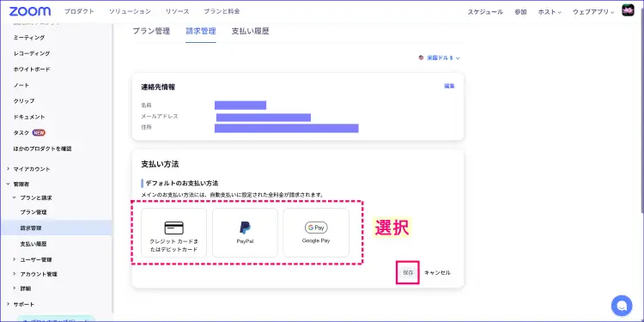Image resolution: width=644 pixels, height=322 pixels.
Task: Select プラン管理 in sidebar submenu
Action: pos(33,212)
